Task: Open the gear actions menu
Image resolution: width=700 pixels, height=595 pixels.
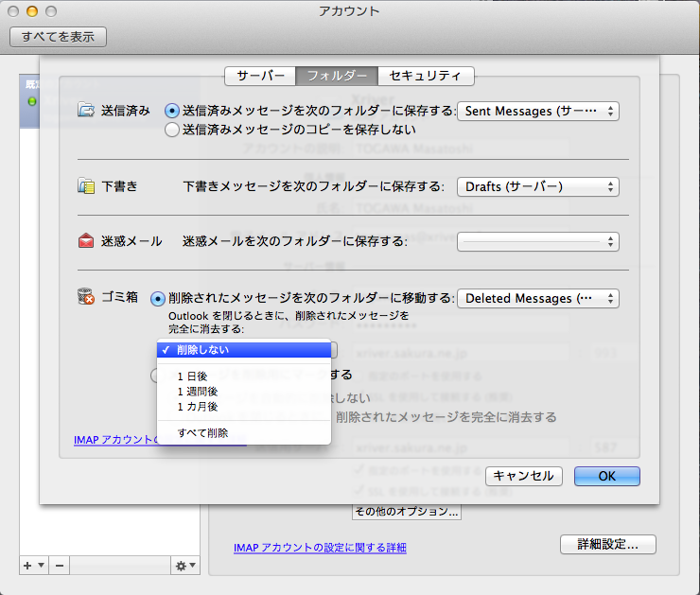Action: [184, 565]
